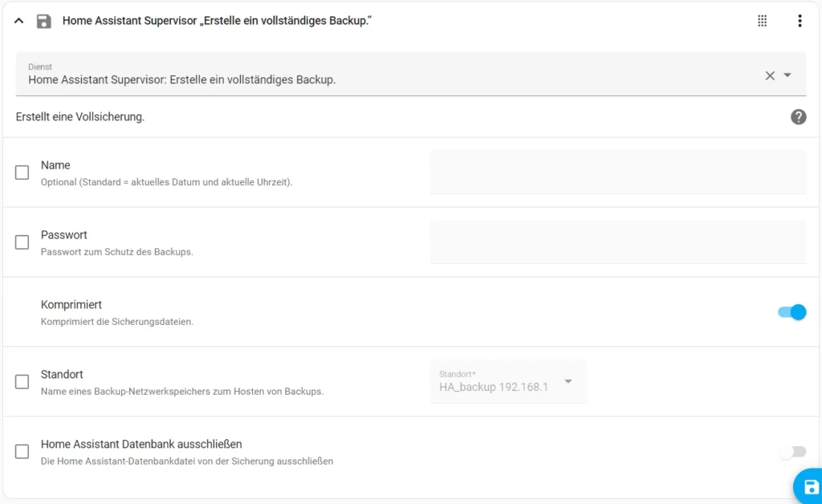
Task: Check the Name option checkbox
Action: pos(22,172)
